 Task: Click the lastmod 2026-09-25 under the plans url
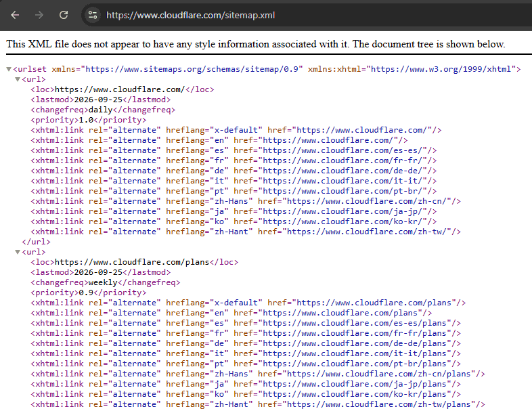point(98,272)
